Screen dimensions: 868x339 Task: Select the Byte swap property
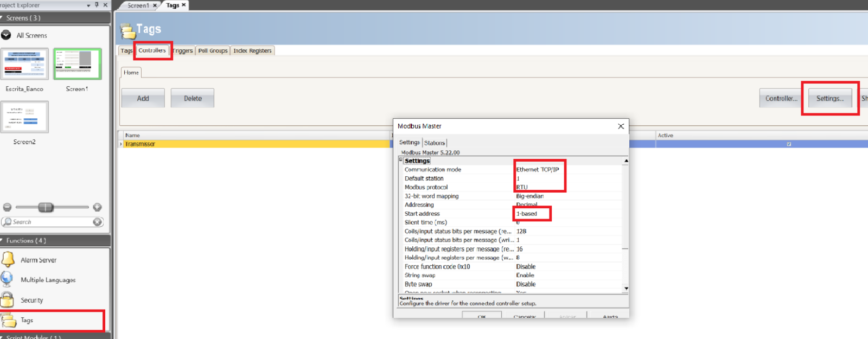point(418,284)
